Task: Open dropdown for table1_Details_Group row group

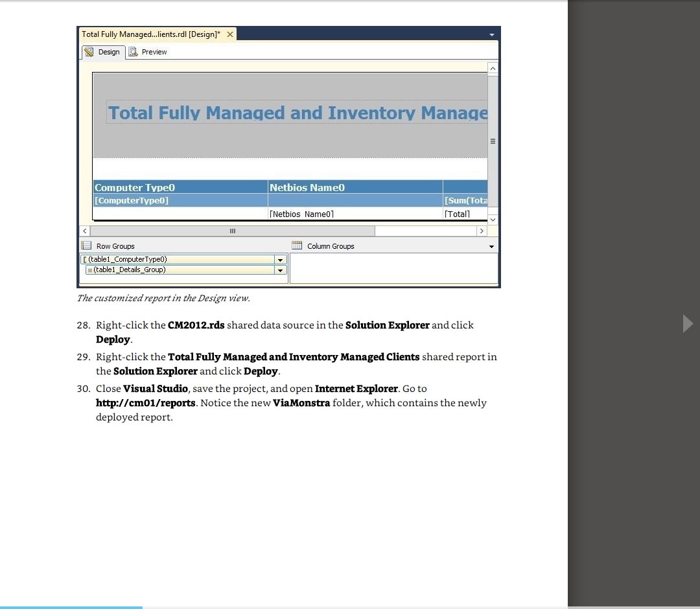Action: [280, 270]
